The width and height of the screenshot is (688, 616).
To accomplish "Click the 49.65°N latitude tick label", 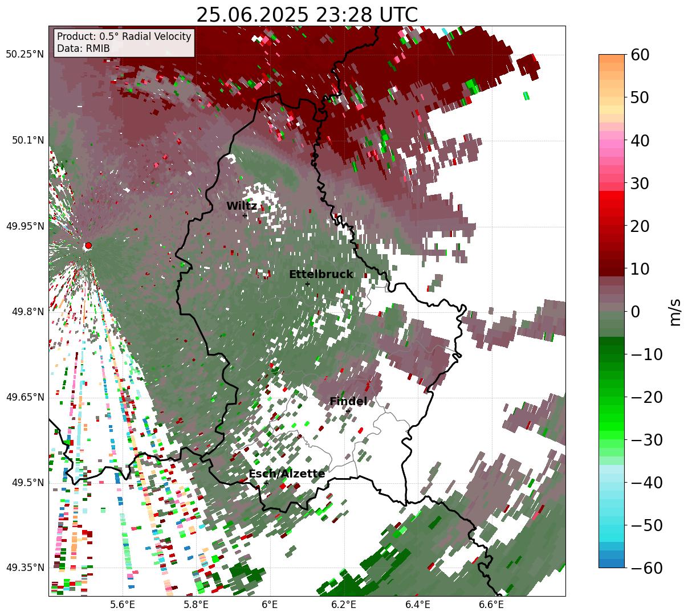I will (25, 397).
